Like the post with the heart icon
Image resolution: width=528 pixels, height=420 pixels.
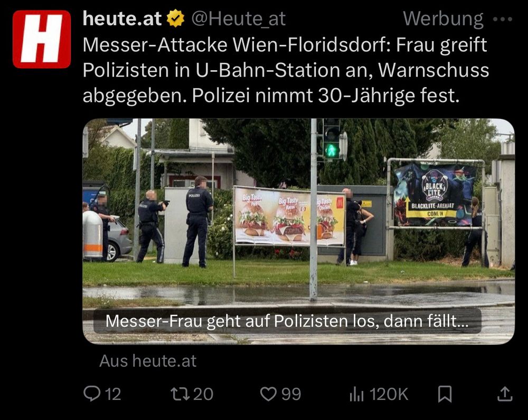(x=268, y=394)
